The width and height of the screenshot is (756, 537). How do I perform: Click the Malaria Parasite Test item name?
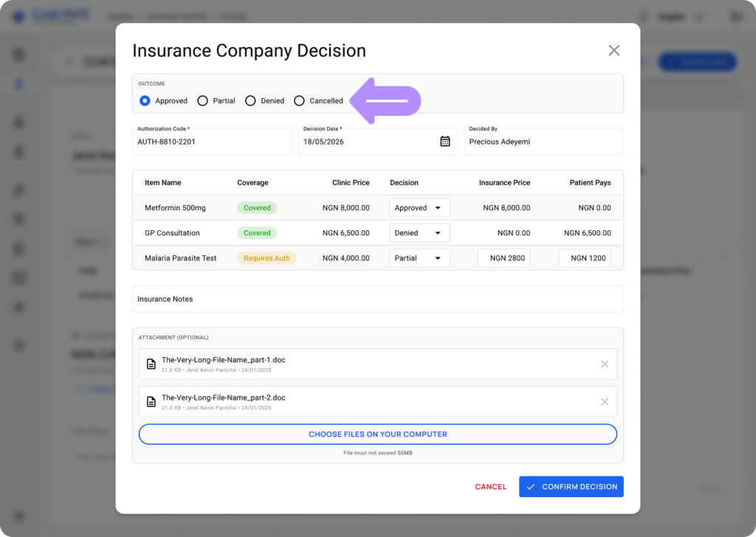click(x=180, y=257)
